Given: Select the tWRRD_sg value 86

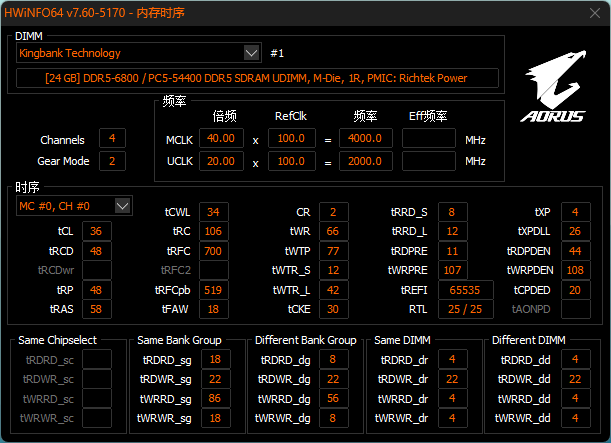Looking at the screenshot, I should pos(215,398).
